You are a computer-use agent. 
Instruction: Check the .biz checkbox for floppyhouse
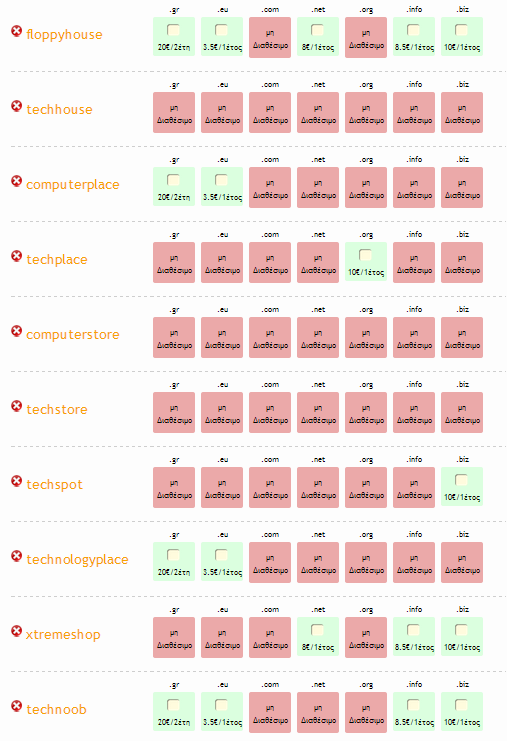click(461, 30)
